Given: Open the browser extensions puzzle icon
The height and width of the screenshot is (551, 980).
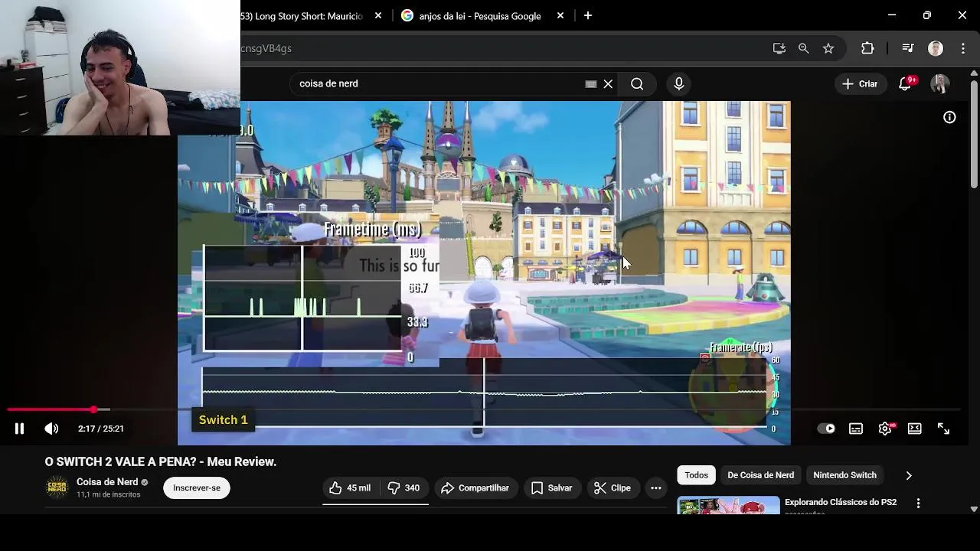Looking at the screenshot, I should [x=867, y=48].
